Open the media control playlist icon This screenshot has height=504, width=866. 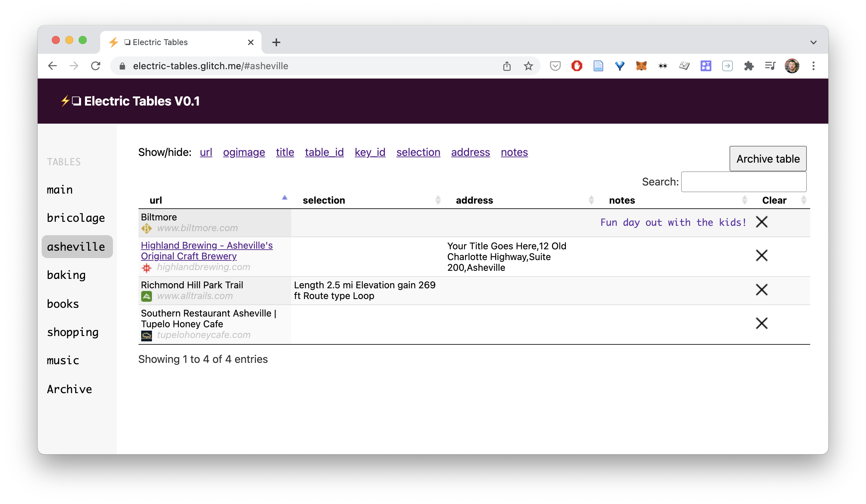(x=770, y=66)
